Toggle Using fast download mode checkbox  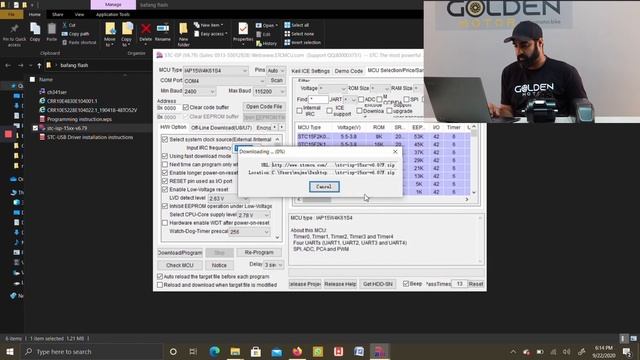pos(165,156)
